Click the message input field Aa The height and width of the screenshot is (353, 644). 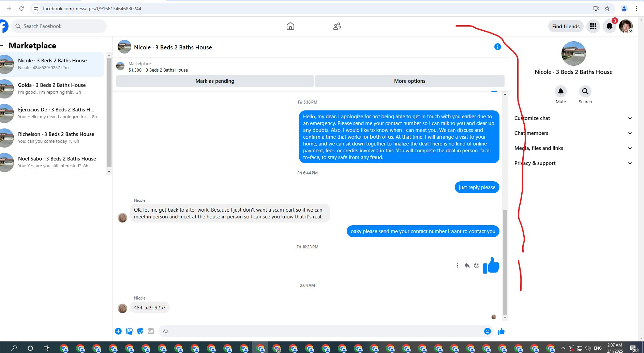(x=320, y=331)
